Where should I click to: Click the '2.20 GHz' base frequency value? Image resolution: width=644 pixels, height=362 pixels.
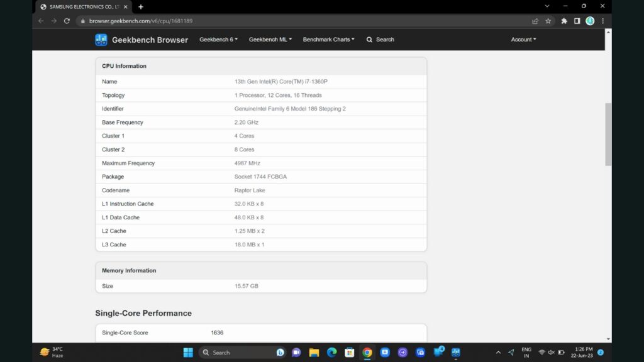[247, 123]
